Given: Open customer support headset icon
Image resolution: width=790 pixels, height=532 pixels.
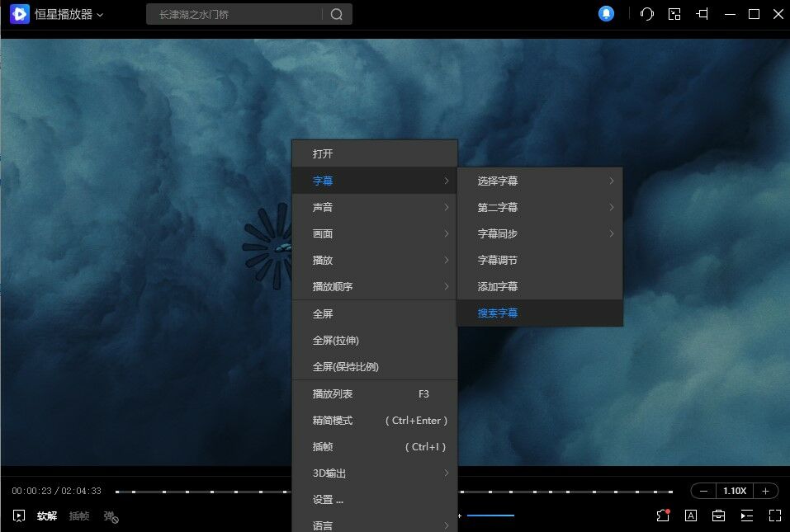Looking at the screenshot, I should click(647, 14).
